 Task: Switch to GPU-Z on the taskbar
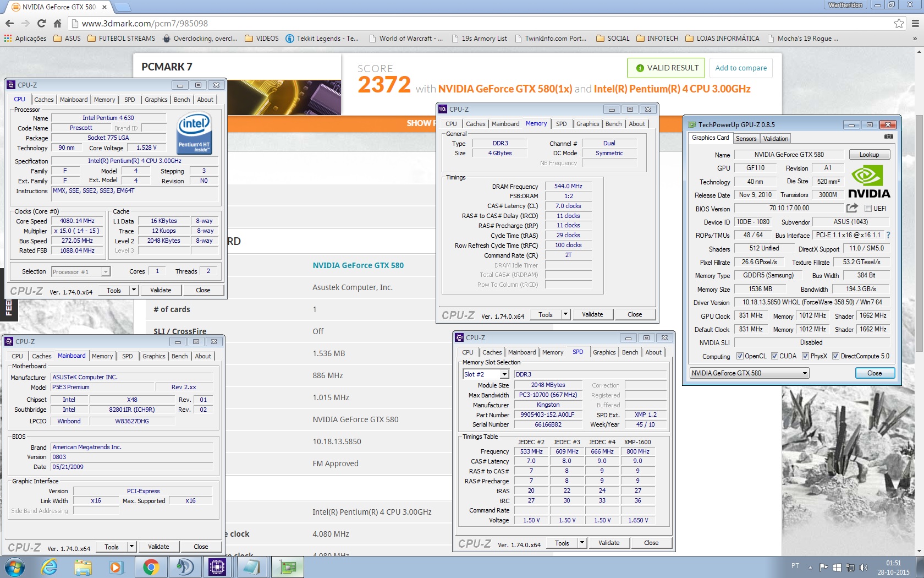click(288, 567)
